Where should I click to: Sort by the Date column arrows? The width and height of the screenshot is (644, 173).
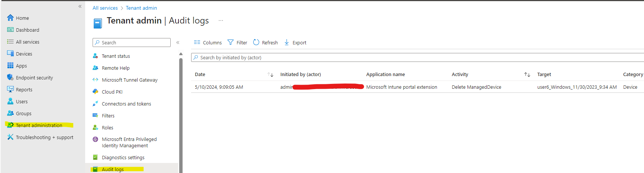click(270, 75)
